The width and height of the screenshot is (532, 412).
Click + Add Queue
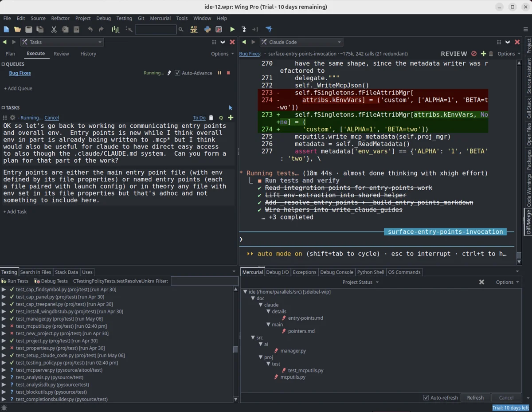pos(18,88)
